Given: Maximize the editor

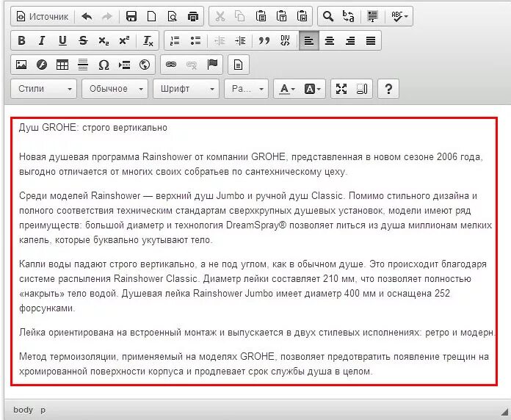Looking at the screenshot, I should pyautogui.click(x=341, y=89).
